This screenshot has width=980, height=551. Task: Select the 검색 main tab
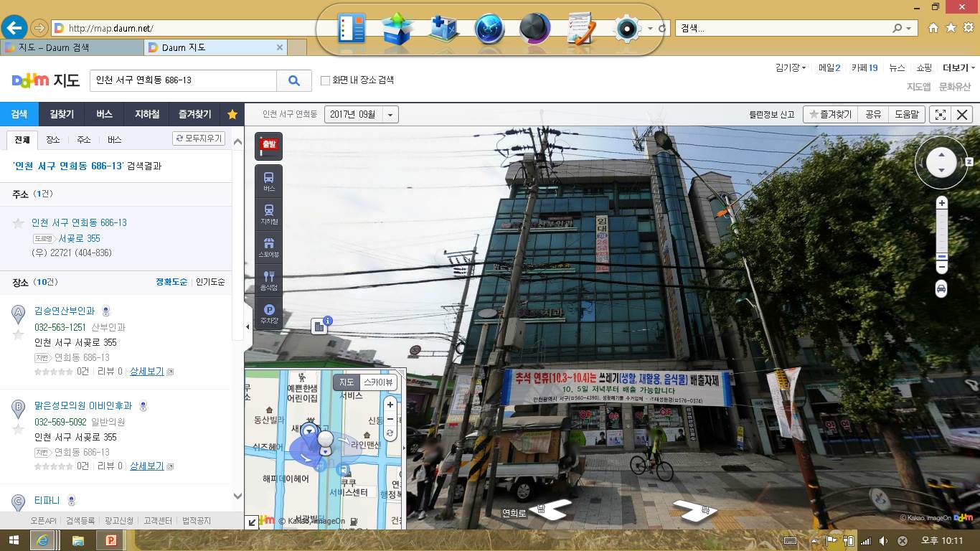[19, 114]
